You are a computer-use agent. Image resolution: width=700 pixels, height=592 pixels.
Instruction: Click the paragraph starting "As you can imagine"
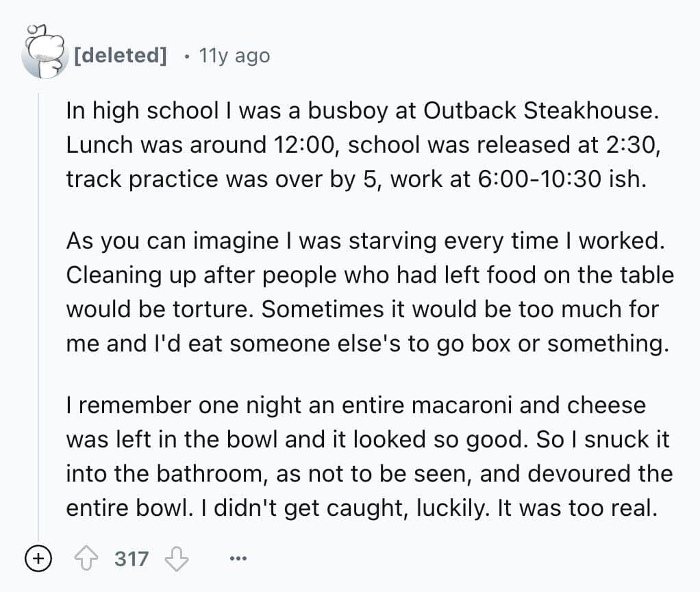[370, 292]
